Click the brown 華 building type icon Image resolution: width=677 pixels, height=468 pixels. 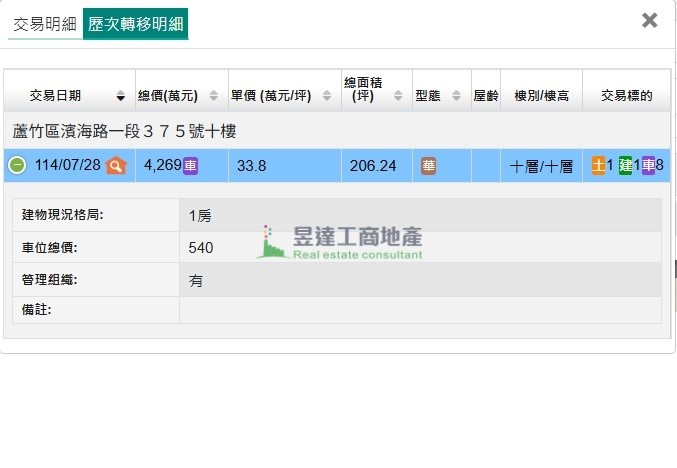coord(428,166)
